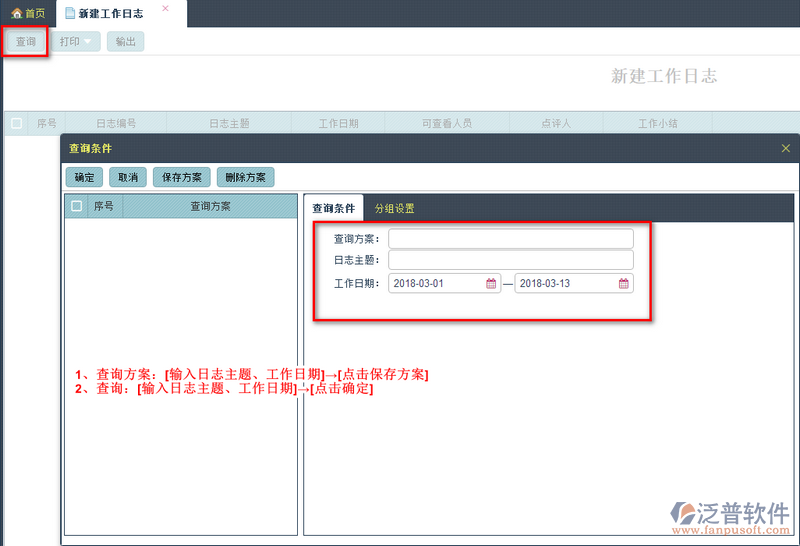Viewport: 800px width, 546px height.
Task: Open the 首页 home tab
Action: pyautogui.click(x=28, y=13)
